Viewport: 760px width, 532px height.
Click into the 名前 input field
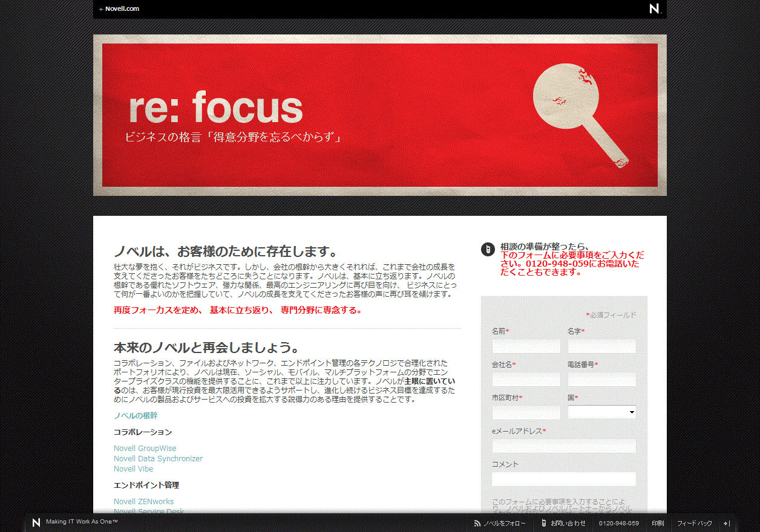click(x=526, y=346)
